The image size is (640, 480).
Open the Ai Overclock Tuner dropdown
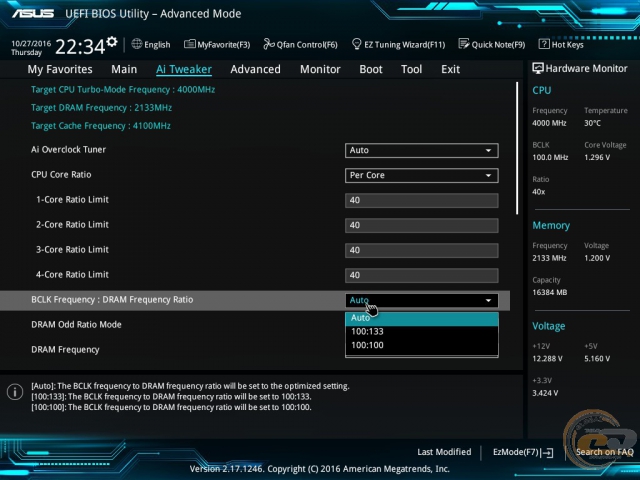[422, 150]
